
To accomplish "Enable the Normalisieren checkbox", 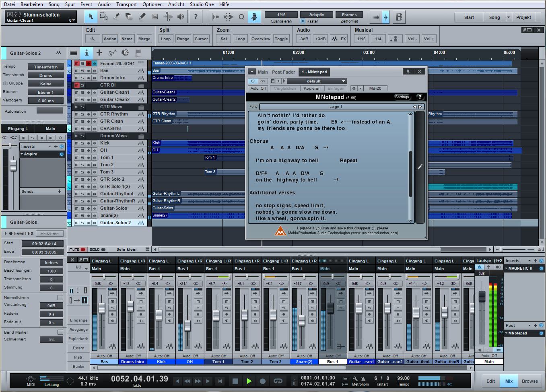I will (60, 297).
